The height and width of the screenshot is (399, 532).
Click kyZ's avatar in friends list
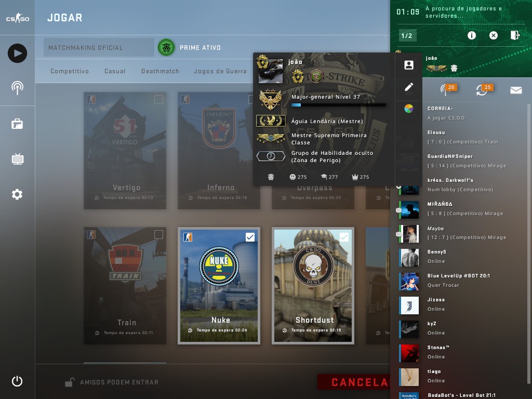tap(409, 329)
